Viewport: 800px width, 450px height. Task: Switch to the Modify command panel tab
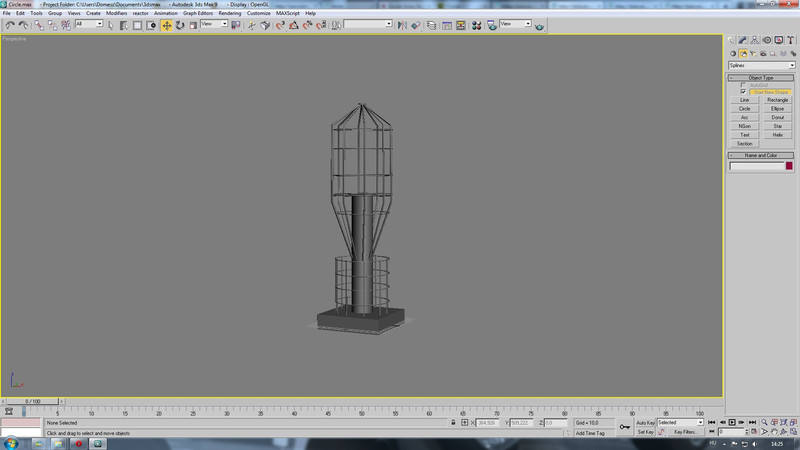(x=741, y=40)
